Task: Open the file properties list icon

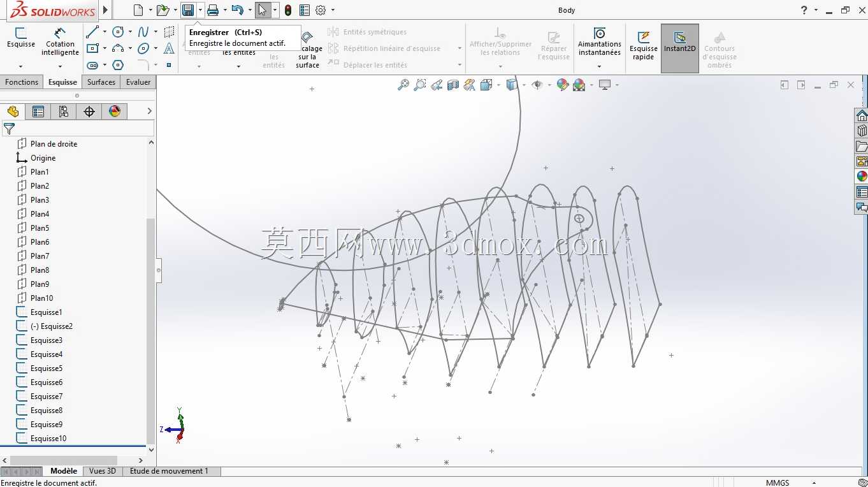Action: click(x=305, y=10)
